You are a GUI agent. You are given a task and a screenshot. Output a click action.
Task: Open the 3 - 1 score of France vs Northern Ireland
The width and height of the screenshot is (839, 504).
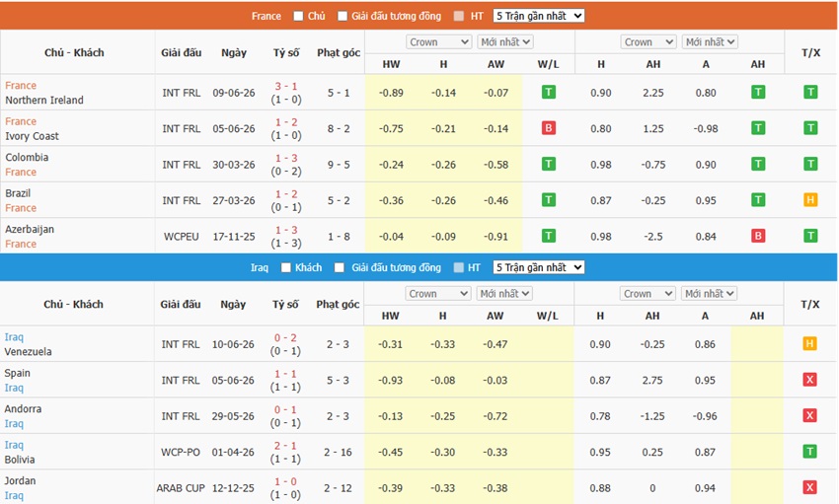coord(286,86)
